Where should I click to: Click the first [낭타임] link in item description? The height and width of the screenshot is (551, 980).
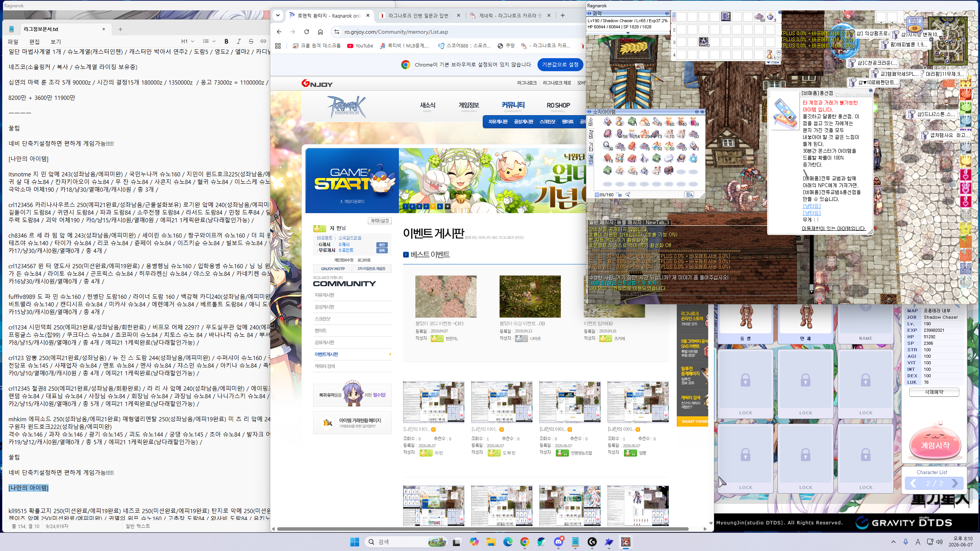(x=812, y=206)
